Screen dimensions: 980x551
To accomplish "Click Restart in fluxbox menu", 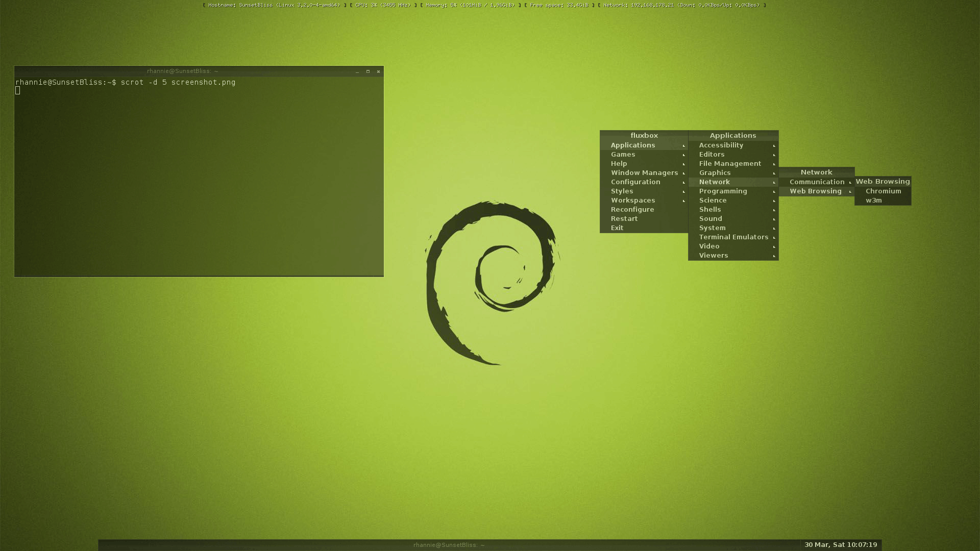I will click(x=624, y=219).
